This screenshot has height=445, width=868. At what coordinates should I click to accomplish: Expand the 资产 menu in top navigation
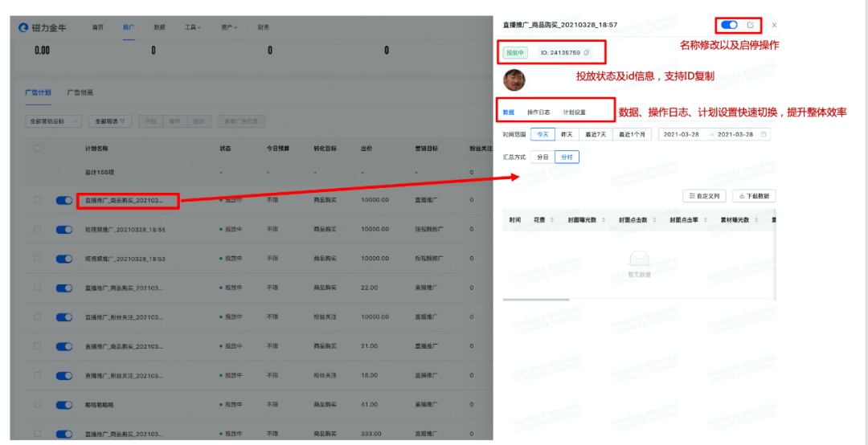pos(229,27)
